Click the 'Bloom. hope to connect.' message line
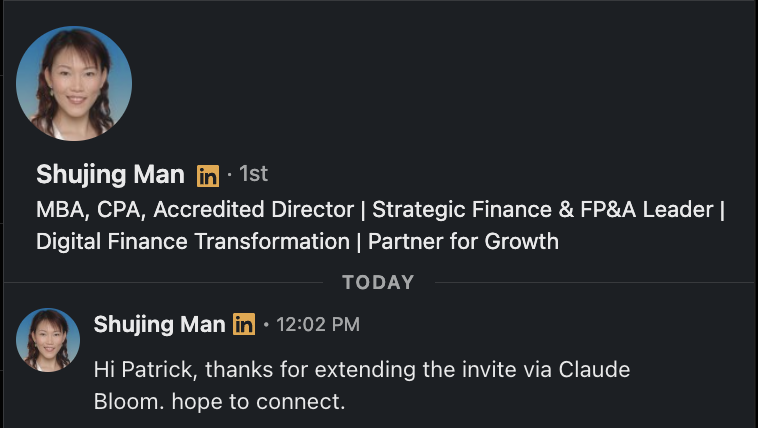Image resolution: width=758 pixels, height=428 pixels. (x=219, y=402)
